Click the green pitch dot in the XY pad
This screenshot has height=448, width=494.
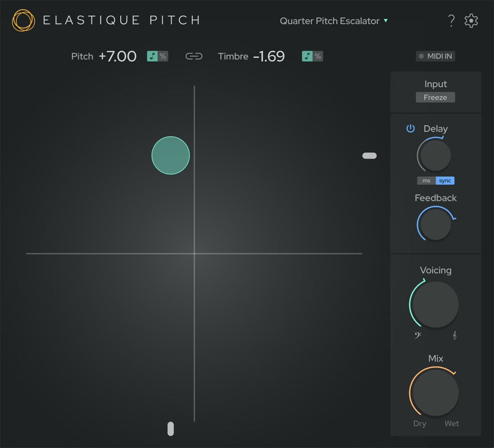170,155
